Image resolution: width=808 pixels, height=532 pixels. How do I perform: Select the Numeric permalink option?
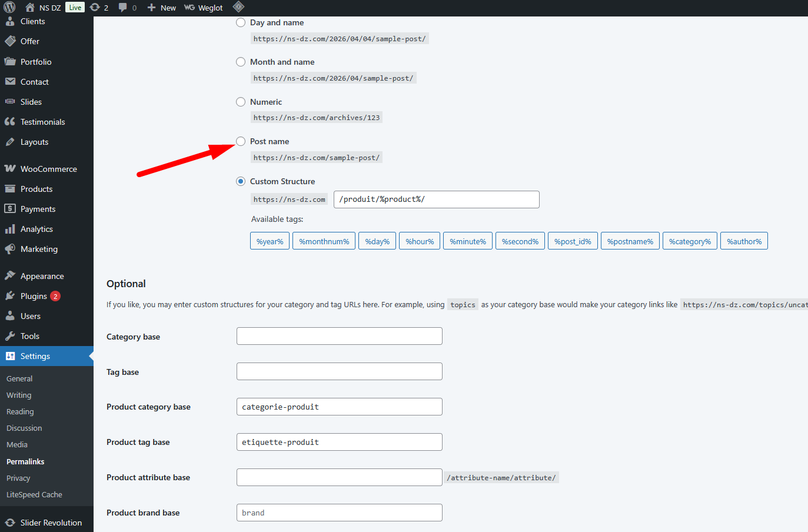point(241,102)
